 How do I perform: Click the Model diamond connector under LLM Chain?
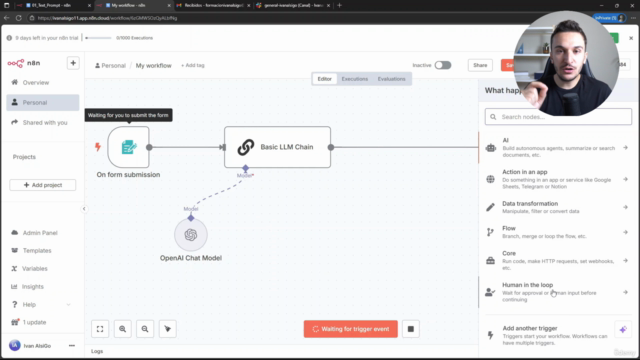245,168
